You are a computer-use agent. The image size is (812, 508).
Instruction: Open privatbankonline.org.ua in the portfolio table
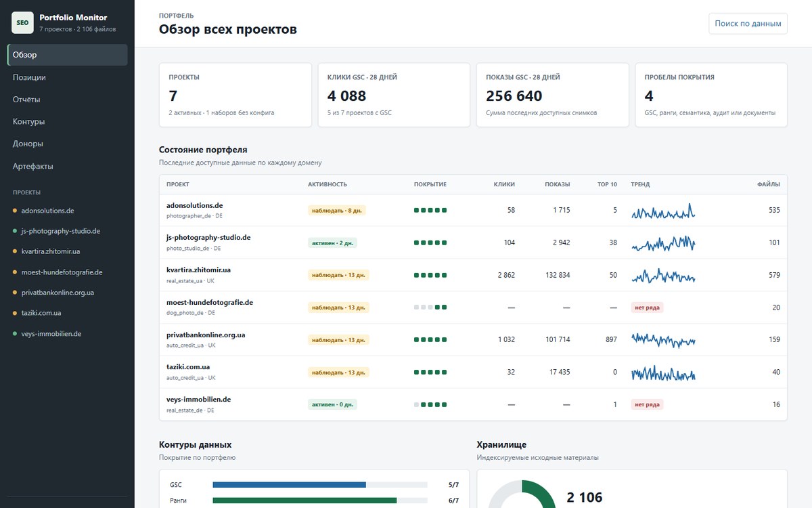click(206, 335)
